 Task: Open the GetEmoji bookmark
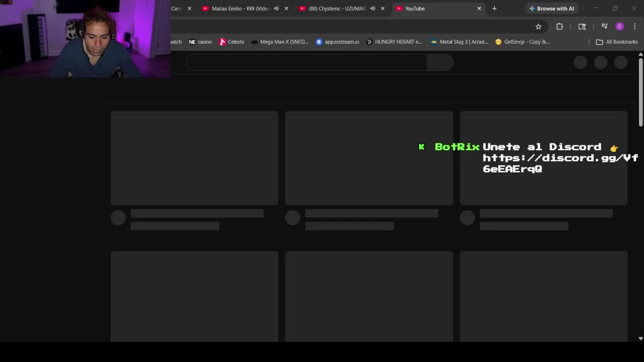tap(523, 42)
